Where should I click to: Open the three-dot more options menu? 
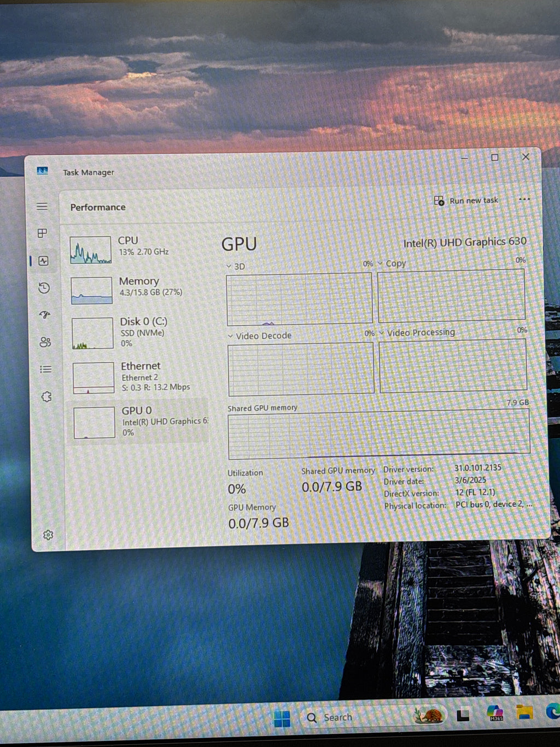pyautogui.click(x=524, y=199)
